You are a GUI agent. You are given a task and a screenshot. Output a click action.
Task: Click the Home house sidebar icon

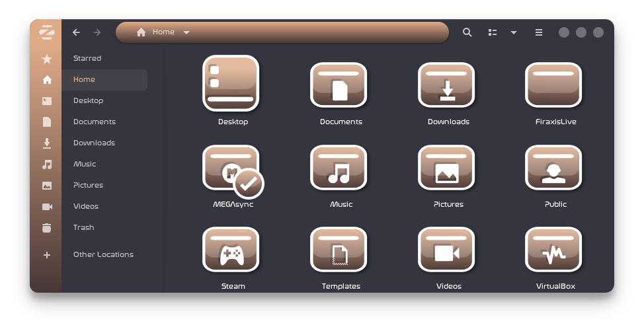point(47,80)
